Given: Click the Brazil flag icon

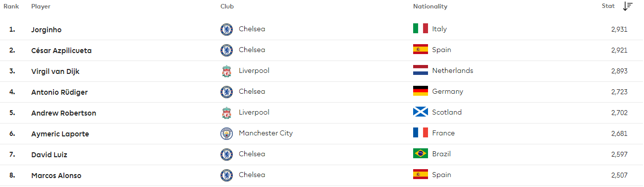Looking at the screenshot, I should click(x=421, y=154).
